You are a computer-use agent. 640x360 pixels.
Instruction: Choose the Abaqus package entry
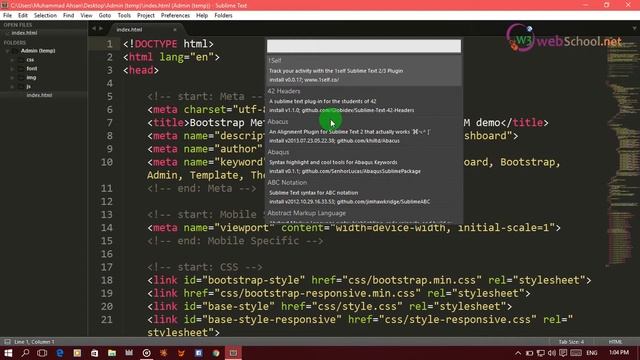364,162
